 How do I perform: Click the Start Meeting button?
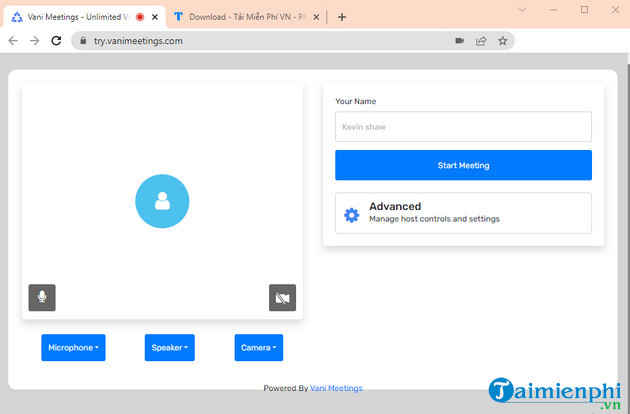click(x=463, y=165)
